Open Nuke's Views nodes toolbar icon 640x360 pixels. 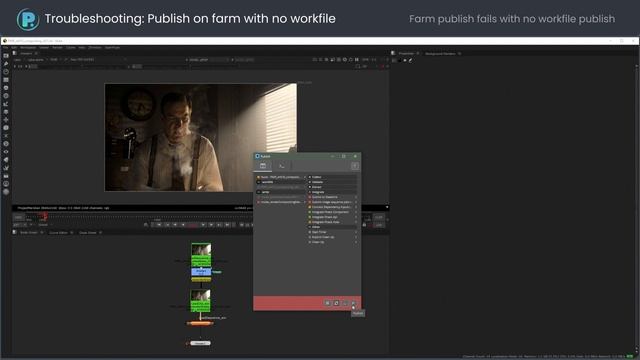(6, 152)
